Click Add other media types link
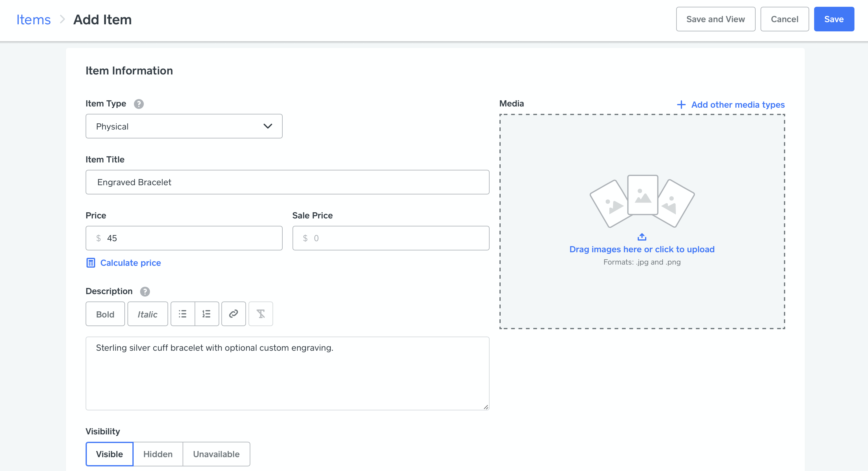 pos(738,105)
